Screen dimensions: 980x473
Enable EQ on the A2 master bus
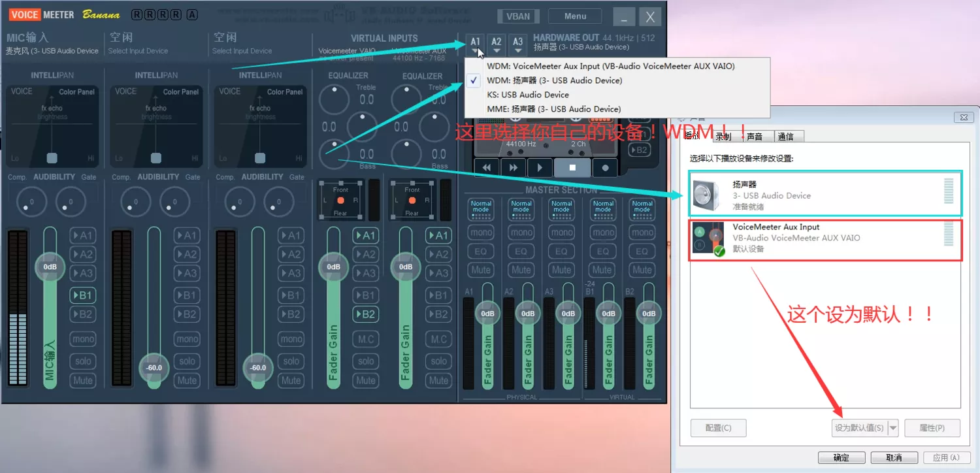(521, 251)
